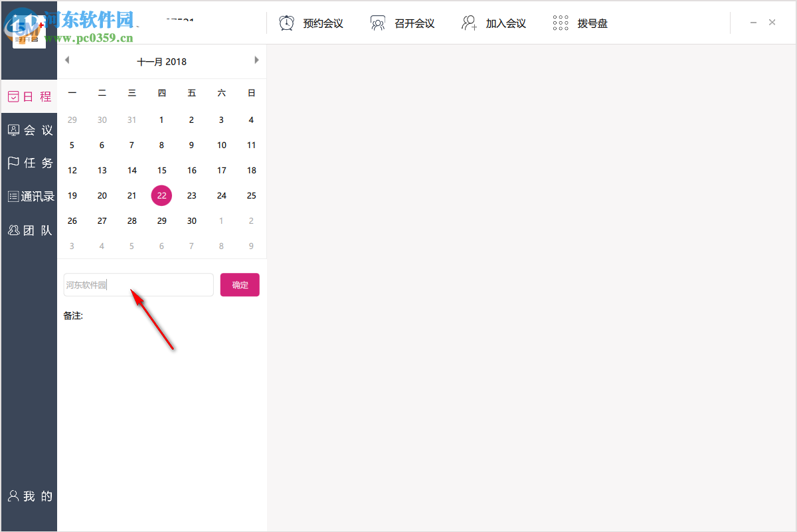This screenshot has height=532, width=797.
Task: Pick November 30 on the calendar
Action: pos(191,221)
